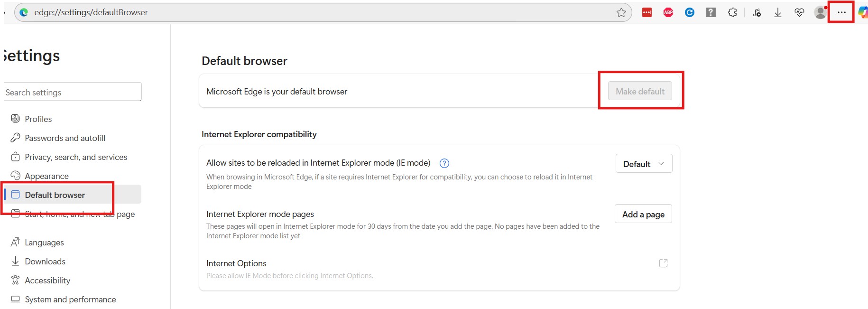The height and width of the screenshot is (309, 868).
Task: Click the Internet Explorer compatibility heading
Action: coord(259,134)
